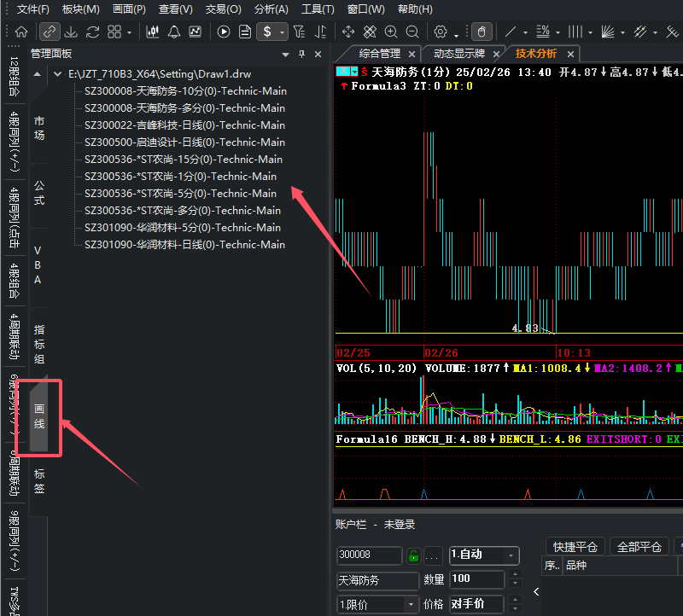Image resolution: width=683 pixels, height=616 pixels.
Task: Click the zoom out magnifier icon
Action: [x=412, y=32]
